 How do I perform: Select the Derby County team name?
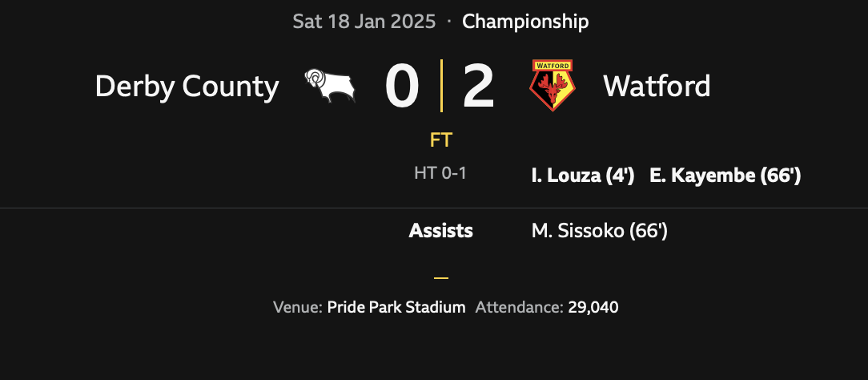coord(187,86)
